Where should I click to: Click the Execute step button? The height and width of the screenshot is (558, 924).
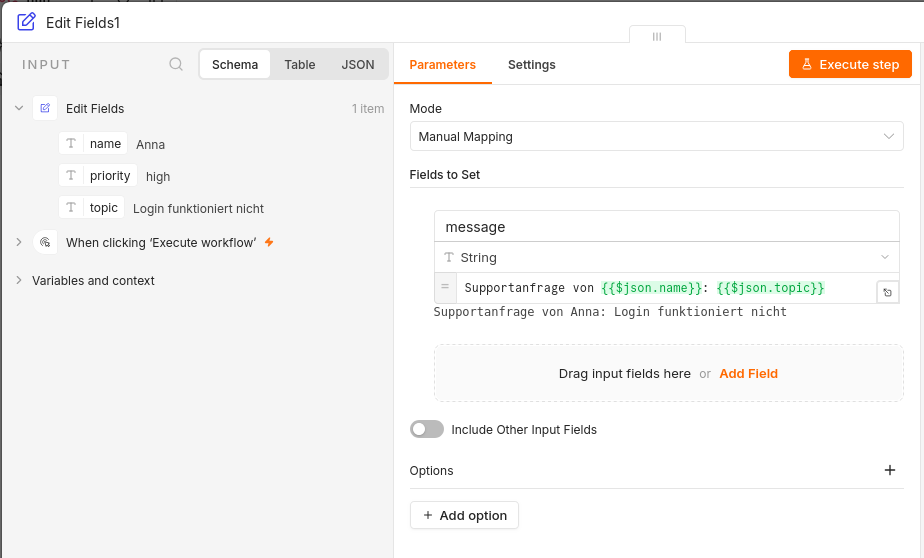pos(850,64)
